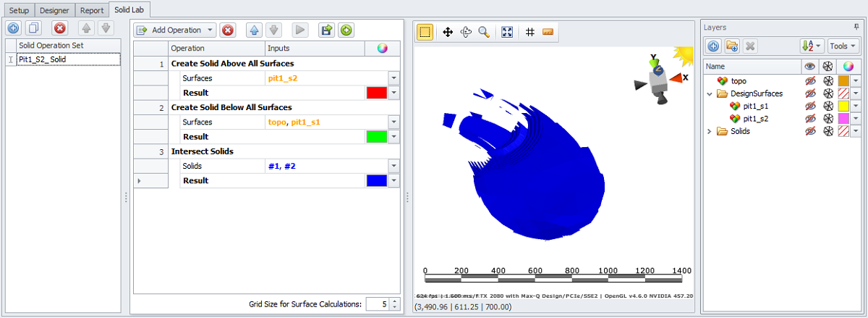Move operation down with gray arrow
Screen dimensions: 868x318
pos(273,30)
